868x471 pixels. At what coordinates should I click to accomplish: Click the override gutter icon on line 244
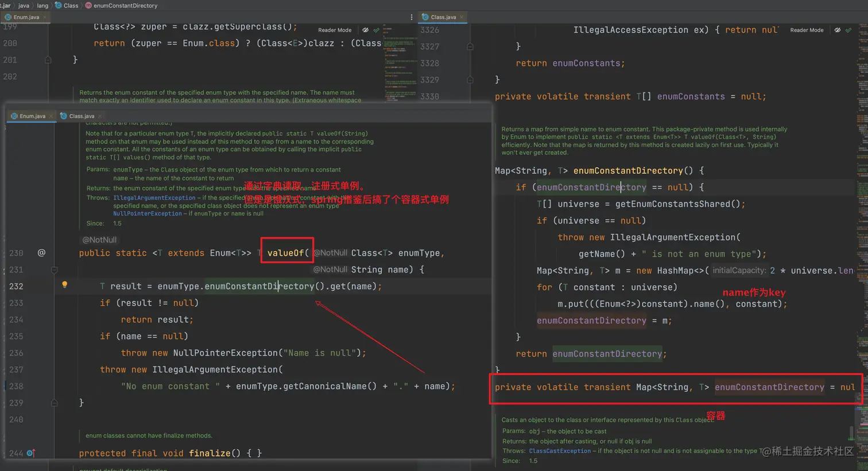tap(31, 453)
